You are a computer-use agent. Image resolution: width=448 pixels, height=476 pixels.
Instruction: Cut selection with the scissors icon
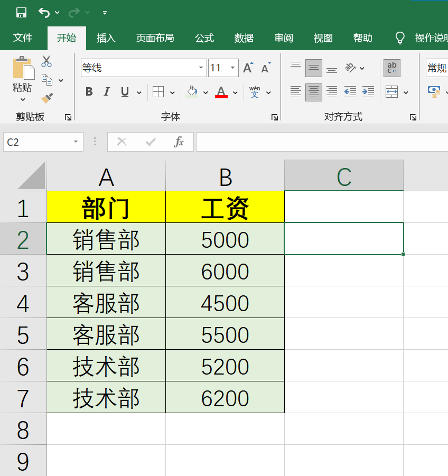[x=46, y=61]
